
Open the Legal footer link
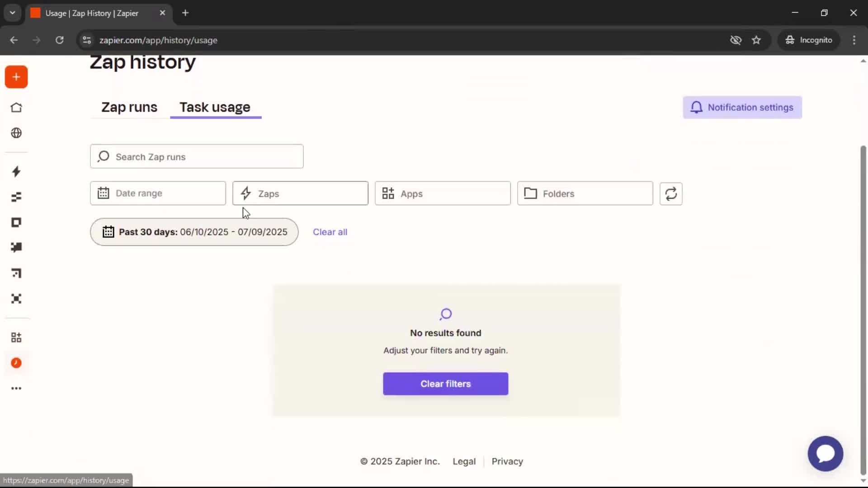click(x=464, y=461)
